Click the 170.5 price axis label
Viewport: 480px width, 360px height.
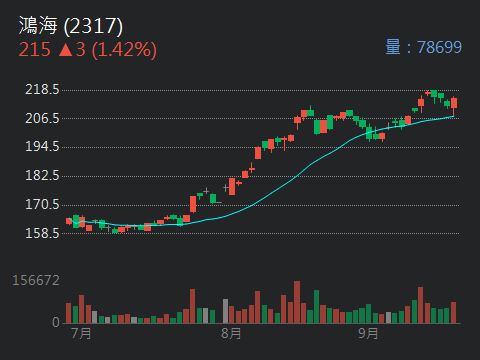(42, 205)
